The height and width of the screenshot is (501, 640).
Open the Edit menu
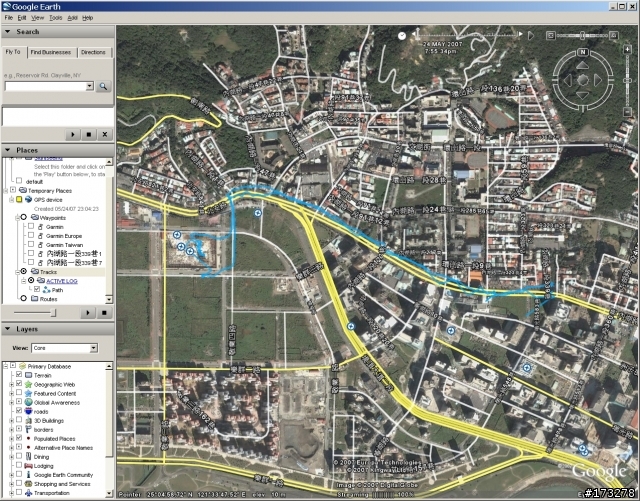click(x=22, y=18)
